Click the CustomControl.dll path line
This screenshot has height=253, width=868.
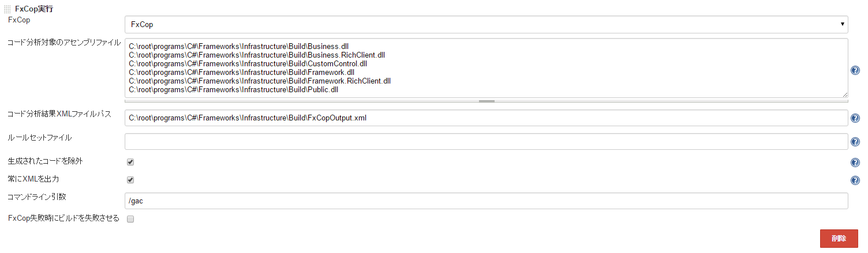pos(248,63)
